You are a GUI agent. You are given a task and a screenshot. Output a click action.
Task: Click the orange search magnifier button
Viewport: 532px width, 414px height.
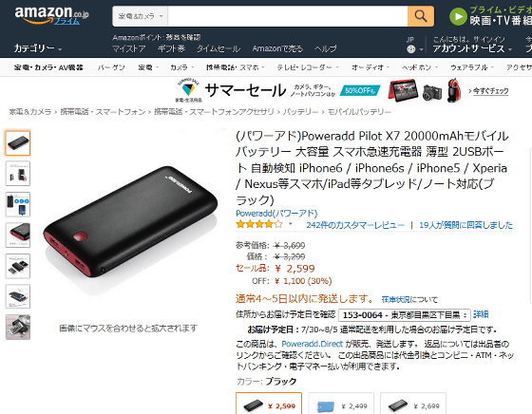(421, 16)
